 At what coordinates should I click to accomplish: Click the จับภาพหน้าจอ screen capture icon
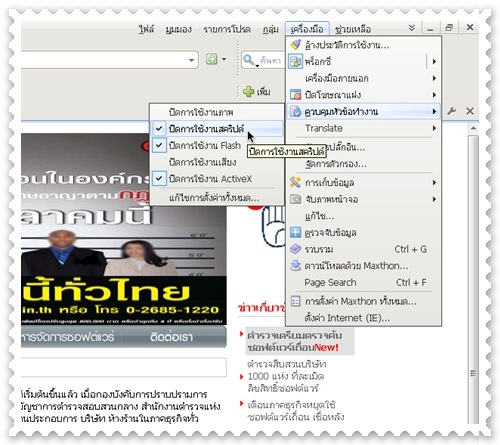click(295, 199)
